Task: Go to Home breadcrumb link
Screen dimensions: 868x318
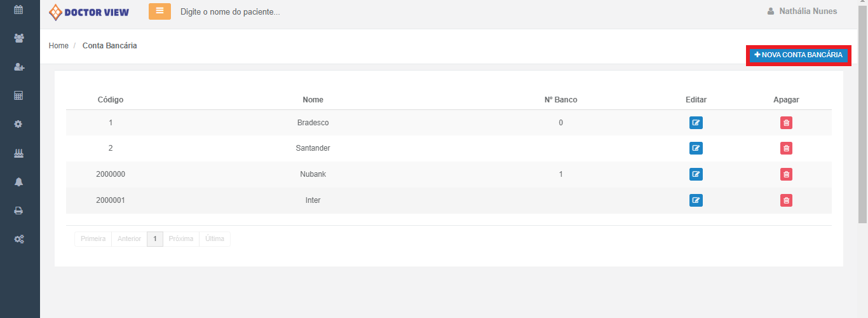Action: (x=58, y=46)
